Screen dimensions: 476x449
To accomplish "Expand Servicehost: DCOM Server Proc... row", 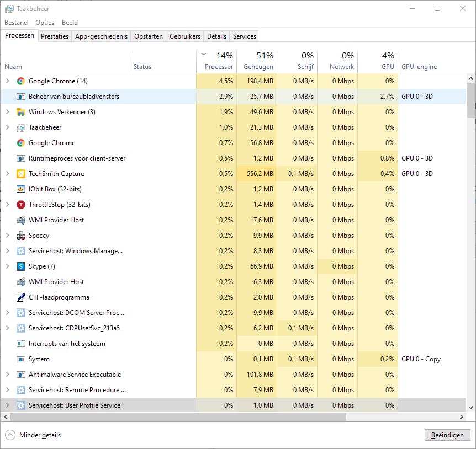I will (x=8, y=313).
